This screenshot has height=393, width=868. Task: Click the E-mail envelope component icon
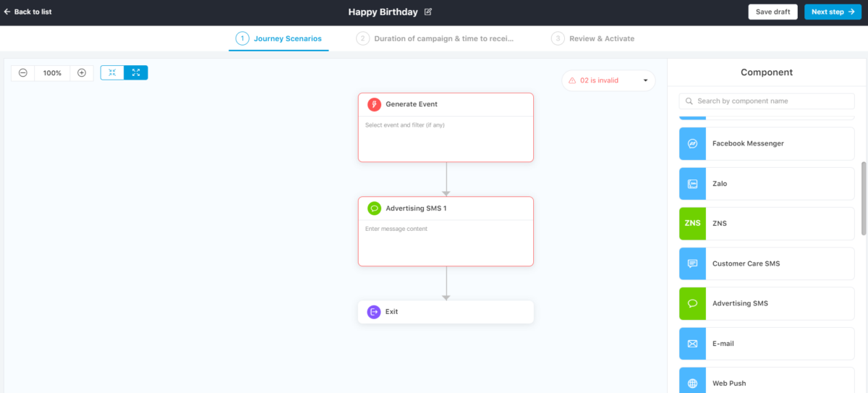692,344
